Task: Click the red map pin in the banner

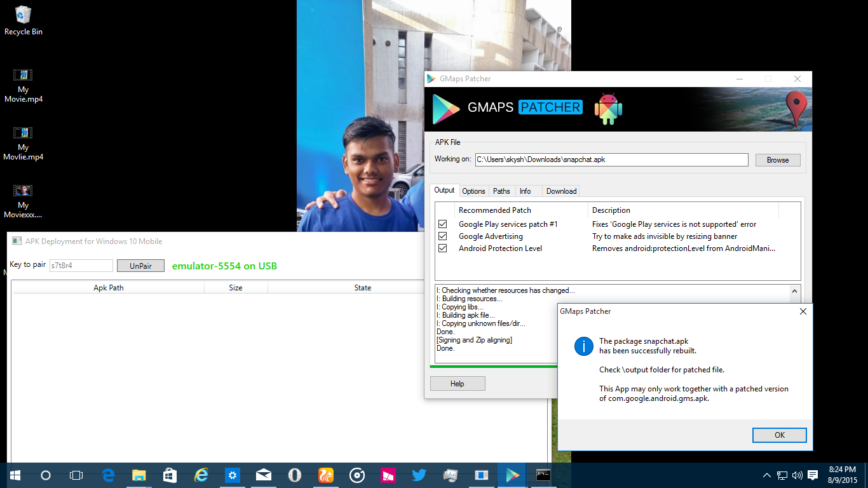Action: pyautogui.click(x=796, y=107)
